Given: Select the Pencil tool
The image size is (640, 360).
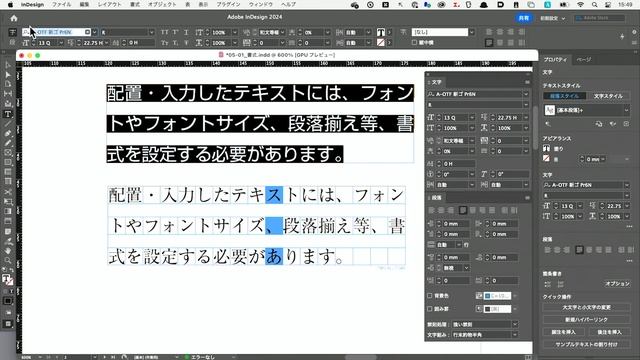Looking at the screenshot, I should [x=8, y=143].
